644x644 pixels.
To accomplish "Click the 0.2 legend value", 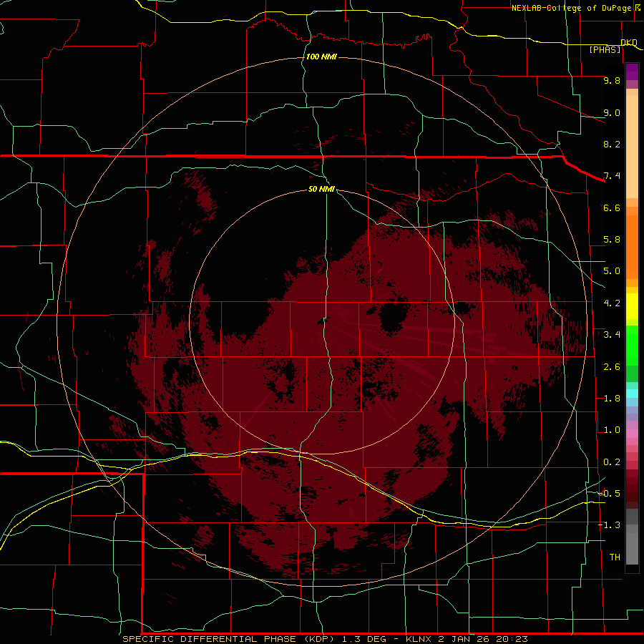I will tap(612, 462).
